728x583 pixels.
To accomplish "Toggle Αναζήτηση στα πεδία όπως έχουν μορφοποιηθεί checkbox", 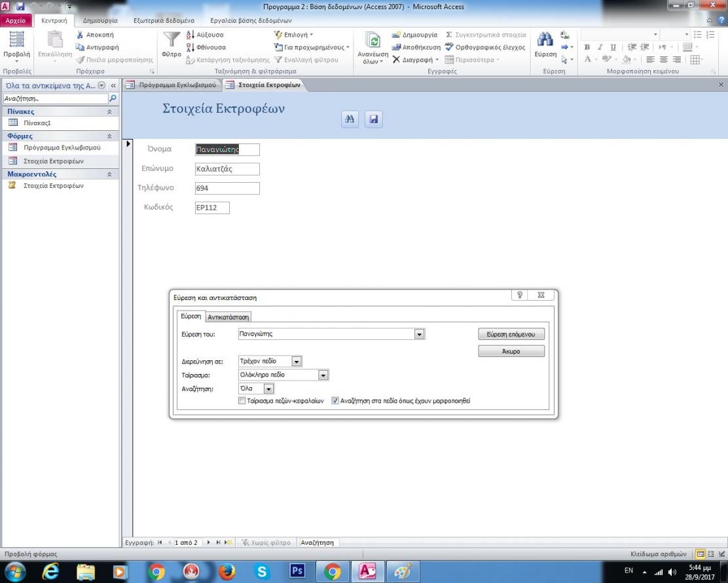I will coord(335,400).
